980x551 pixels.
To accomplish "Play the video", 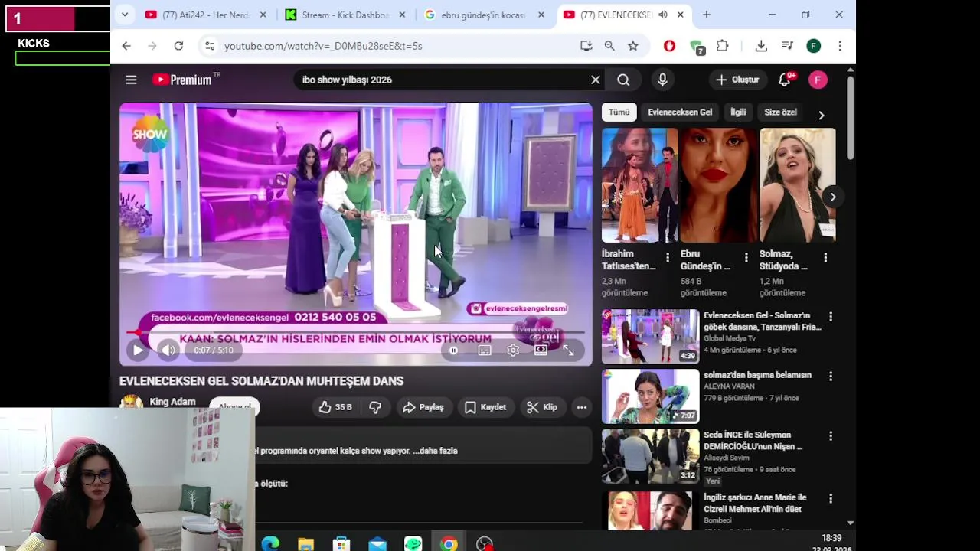I will click(x=138, y=350).
